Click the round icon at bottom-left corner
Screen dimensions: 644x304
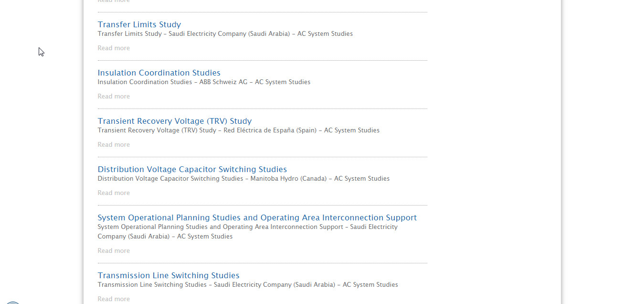click(13, 302)
